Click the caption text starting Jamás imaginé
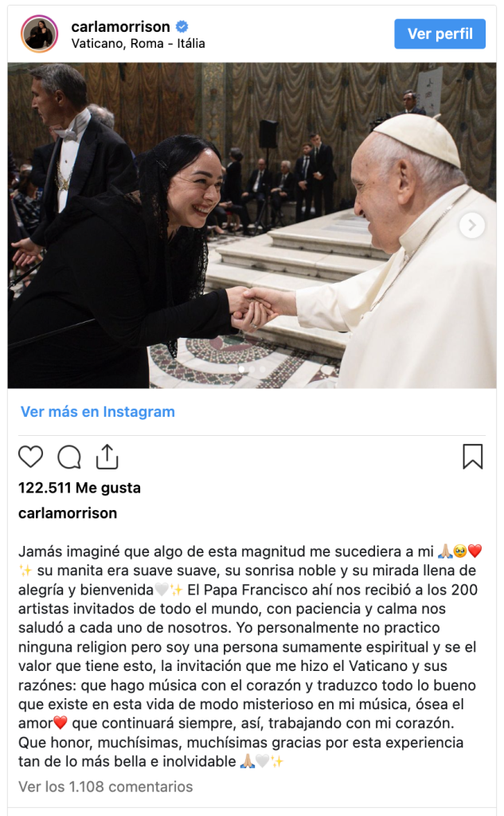 point(251,657)
